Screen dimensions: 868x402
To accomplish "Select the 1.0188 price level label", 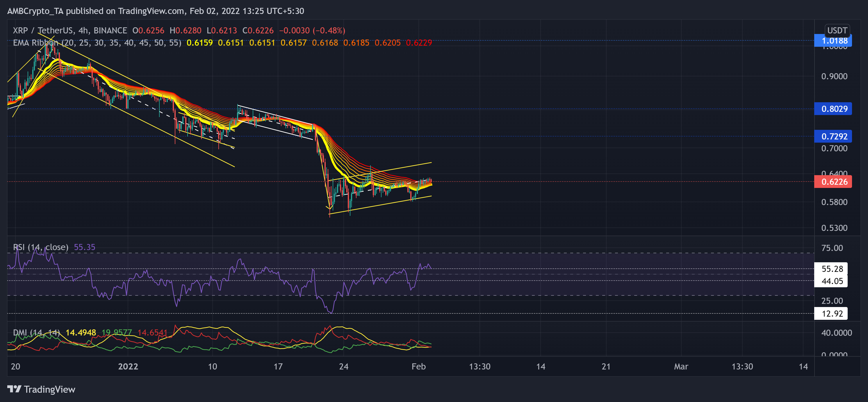I will [x=833, y=41].
